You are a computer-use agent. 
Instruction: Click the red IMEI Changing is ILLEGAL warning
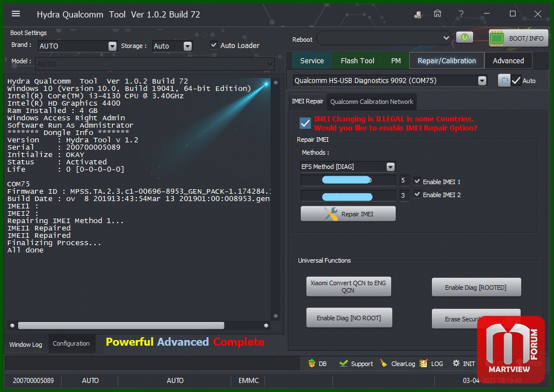point(395,123)
